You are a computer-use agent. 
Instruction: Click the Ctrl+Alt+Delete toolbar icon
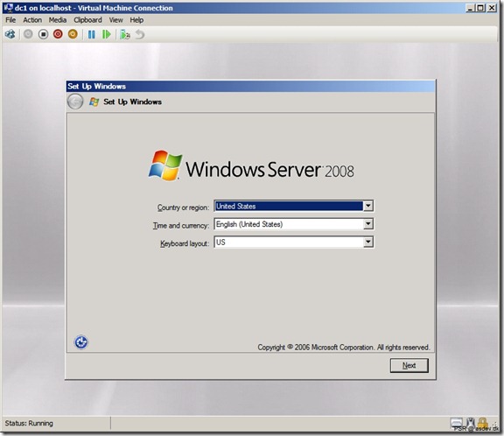(x=10, y=34)
